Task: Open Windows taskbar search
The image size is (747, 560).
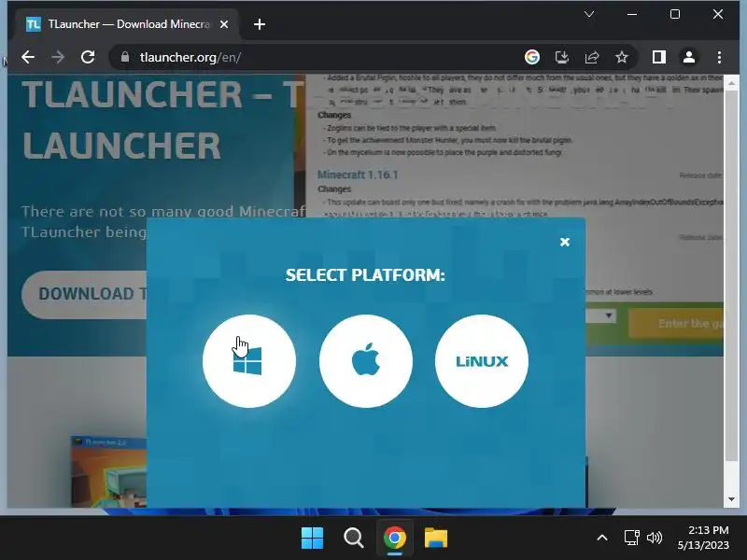Action: (x=354, y=539)
